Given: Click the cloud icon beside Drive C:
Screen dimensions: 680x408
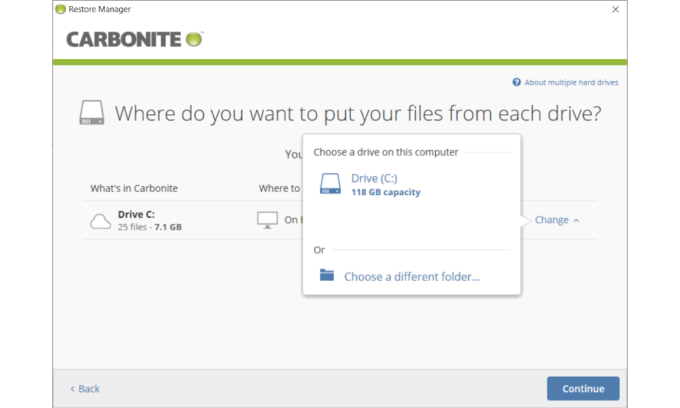Looking at the screenshot, I should coord(100,221).
